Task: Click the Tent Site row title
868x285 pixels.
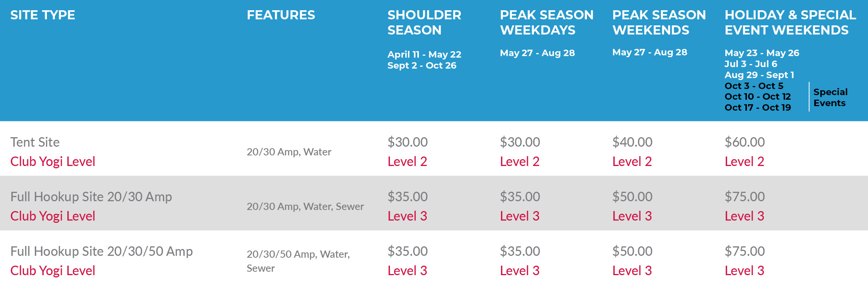Action: [35, 142]
